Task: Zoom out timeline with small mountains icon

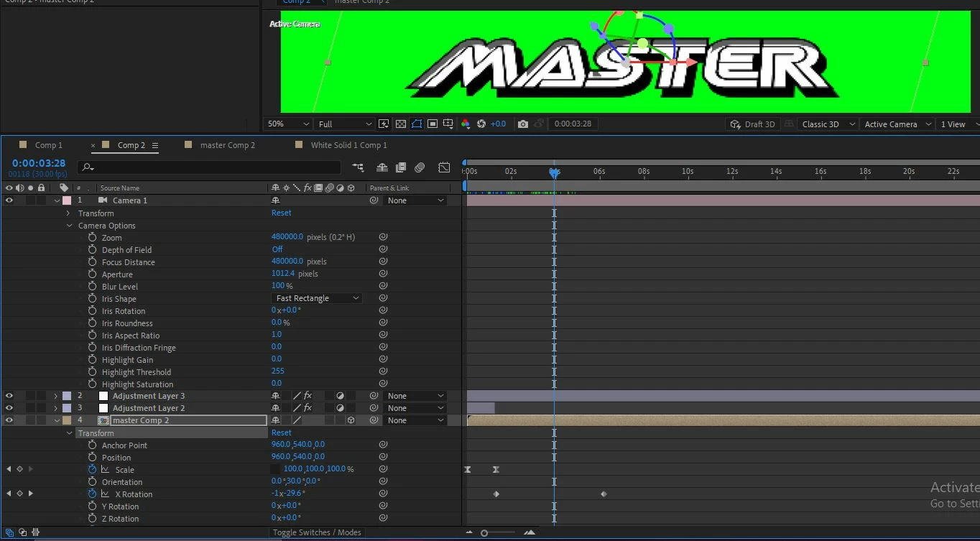Action: tap(469, 532)
